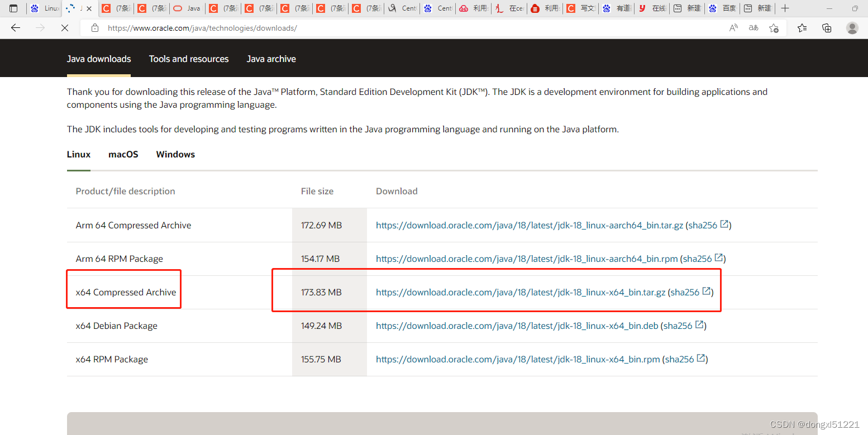Download jdk-18_linux-aarch64_bin.rpm link

click(527, 259)
